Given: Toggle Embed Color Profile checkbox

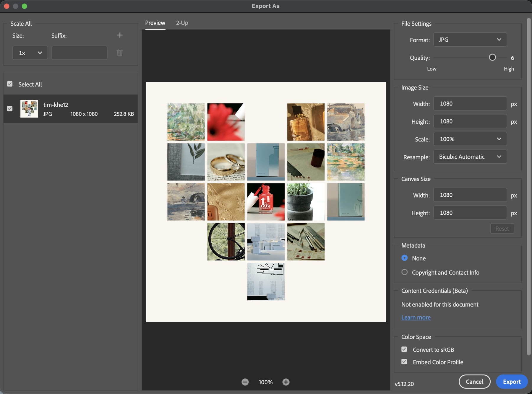Looking at the screenshot, I should 404,362.
